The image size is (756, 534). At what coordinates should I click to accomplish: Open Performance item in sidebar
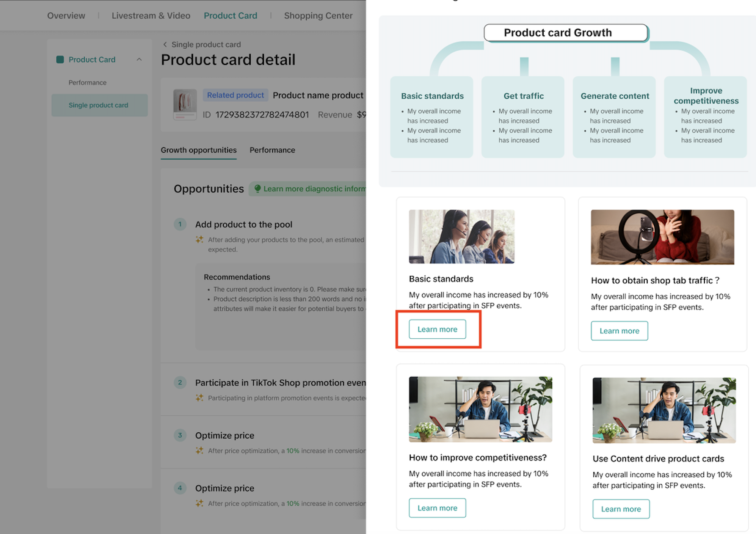tap(88, 82)
